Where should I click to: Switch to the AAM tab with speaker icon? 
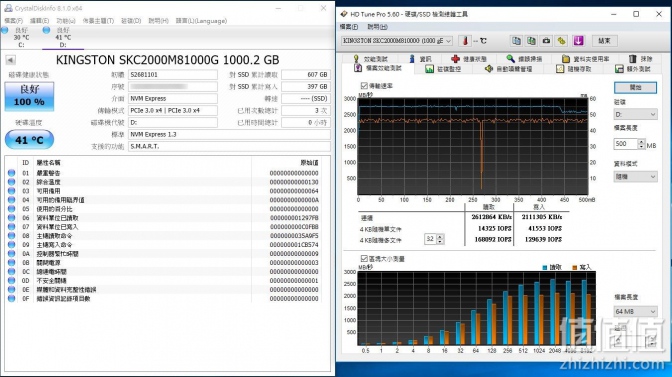pos(508,69)
